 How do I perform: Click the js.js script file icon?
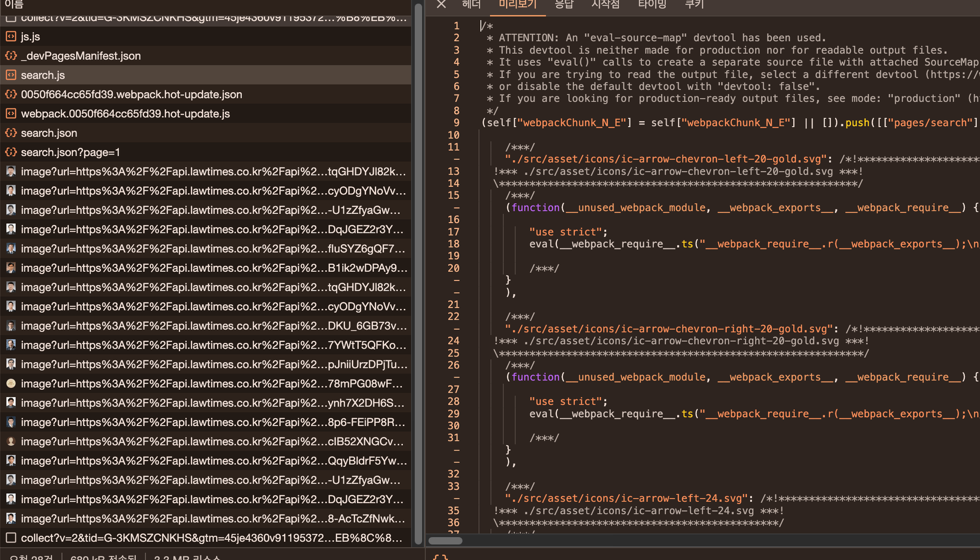point(11,36)
